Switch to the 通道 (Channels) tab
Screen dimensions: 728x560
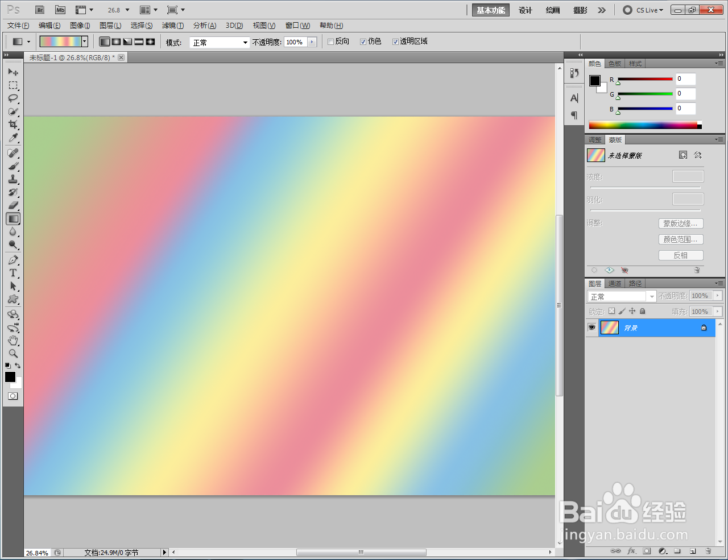coord(615,283)
